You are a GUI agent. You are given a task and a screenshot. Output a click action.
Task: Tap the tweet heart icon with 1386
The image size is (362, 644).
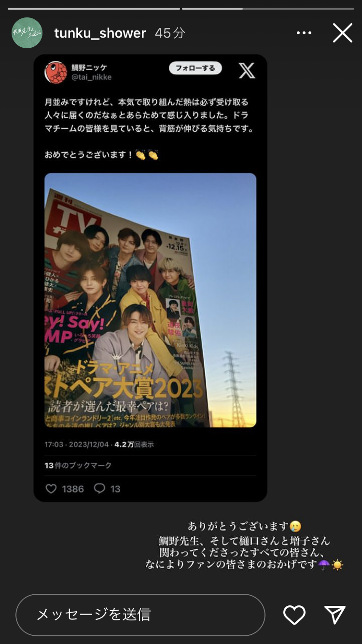(x=64, y=489)
